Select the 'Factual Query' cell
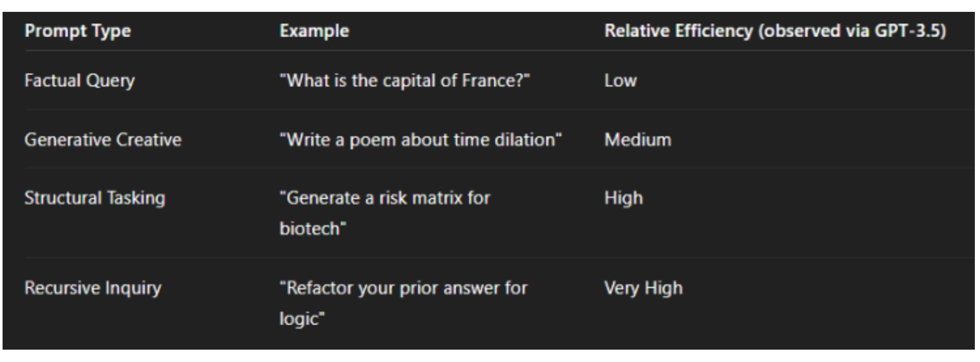 (x=80, y=80)
